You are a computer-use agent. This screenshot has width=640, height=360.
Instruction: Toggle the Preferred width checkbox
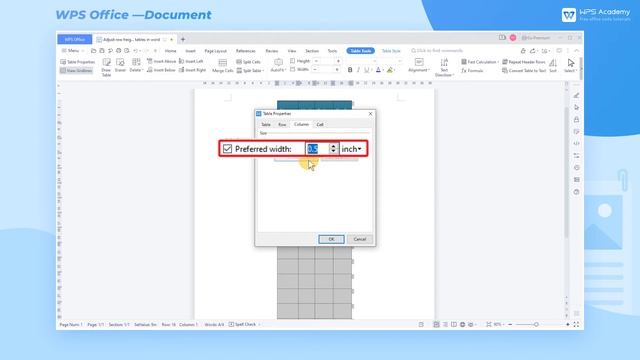227,149
